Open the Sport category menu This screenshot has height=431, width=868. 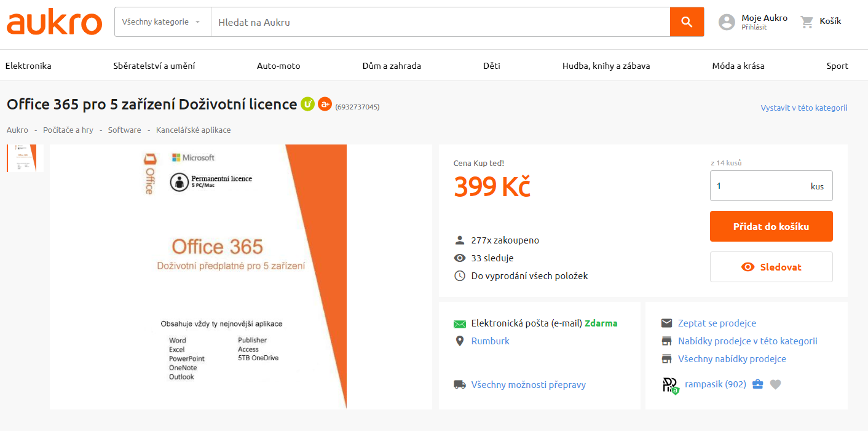point(837,66)
